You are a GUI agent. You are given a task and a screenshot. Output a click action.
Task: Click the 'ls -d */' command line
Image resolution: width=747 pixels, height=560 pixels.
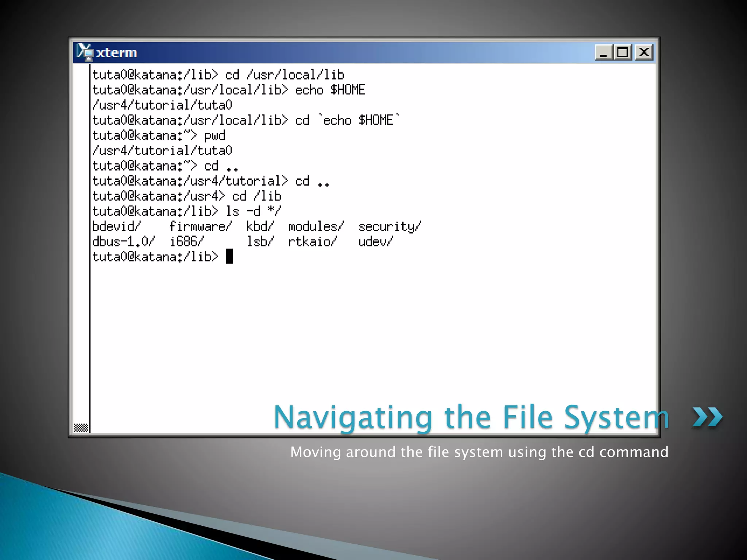tap(187, 211)
